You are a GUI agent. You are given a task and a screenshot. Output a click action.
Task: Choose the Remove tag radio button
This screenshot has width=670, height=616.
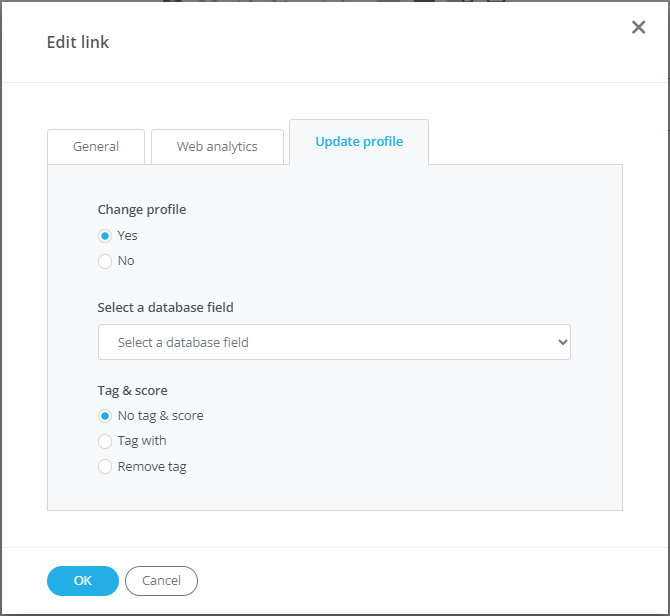pos(105,467)
